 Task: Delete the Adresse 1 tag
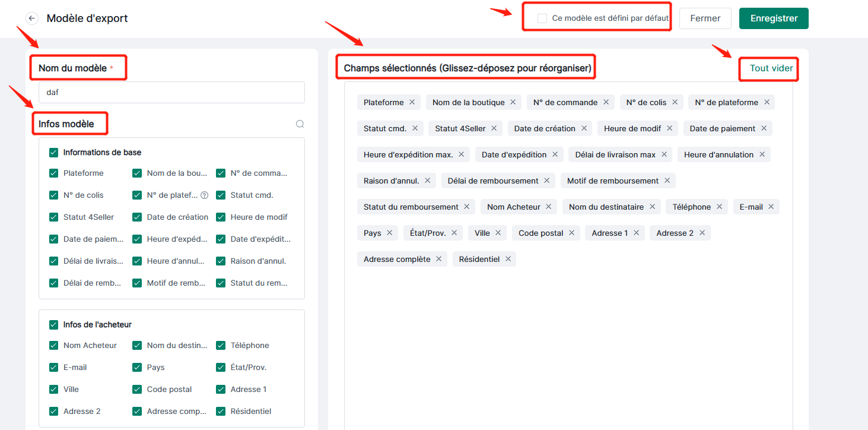coord(636,233)
